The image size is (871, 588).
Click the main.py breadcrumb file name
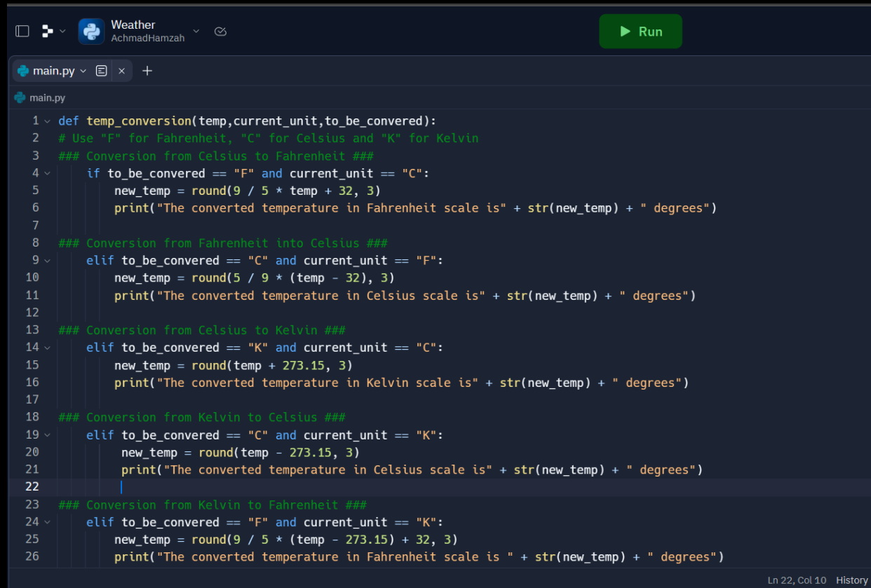(47, 97)
